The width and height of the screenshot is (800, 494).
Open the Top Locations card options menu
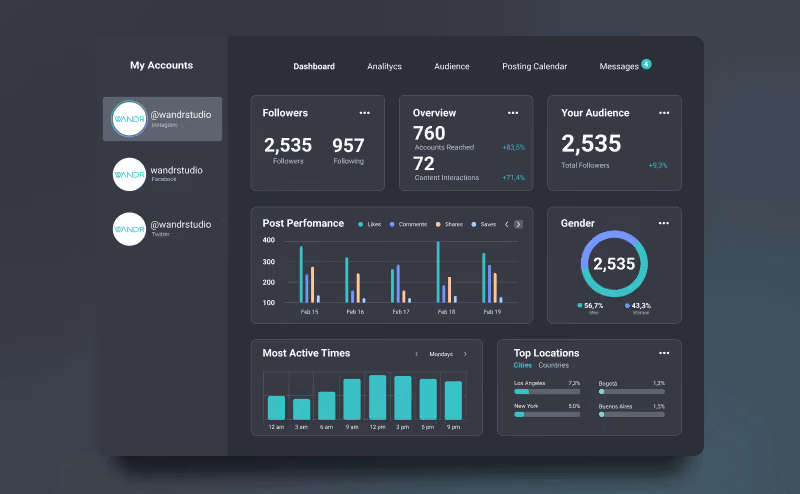click(664, 353)
